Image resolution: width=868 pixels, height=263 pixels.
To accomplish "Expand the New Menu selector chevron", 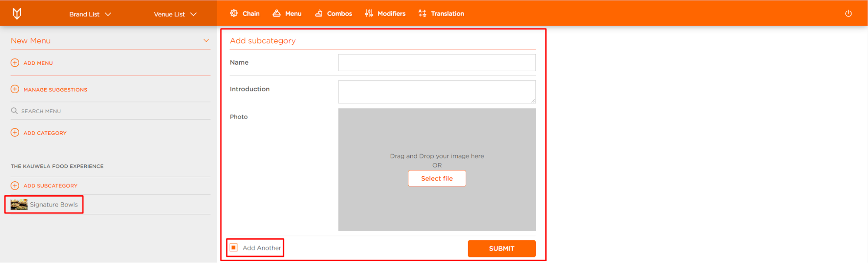I will [x=206, y=40].
